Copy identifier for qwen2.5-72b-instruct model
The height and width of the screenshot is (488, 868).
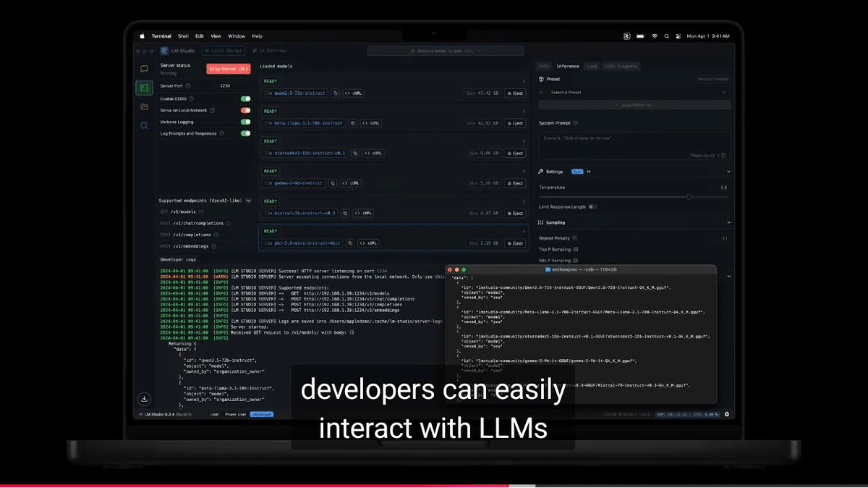tap(336, 93)
